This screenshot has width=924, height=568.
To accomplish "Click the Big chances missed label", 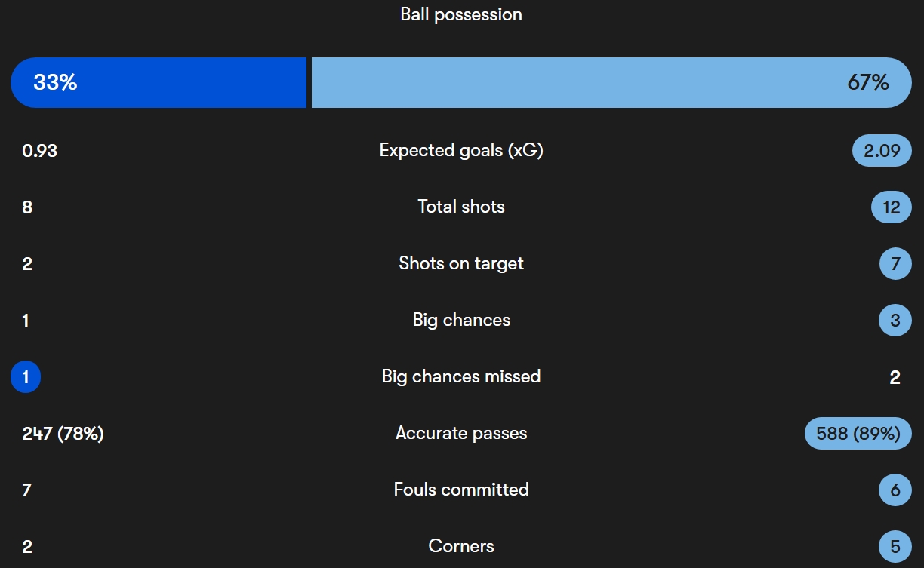I will (461, 376).
